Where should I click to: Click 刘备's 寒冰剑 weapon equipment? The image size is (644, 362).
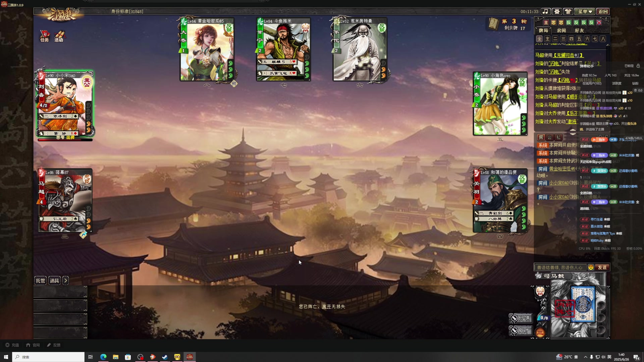(x=59, y=116)
